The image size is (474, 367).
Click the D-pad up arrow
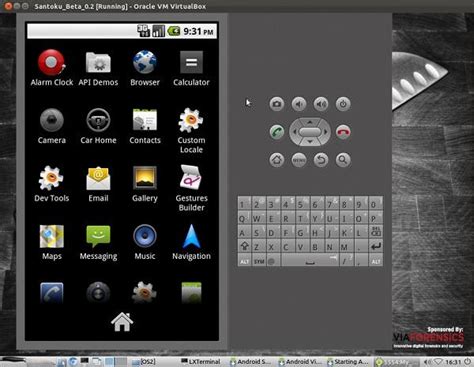tap(310, 122)
